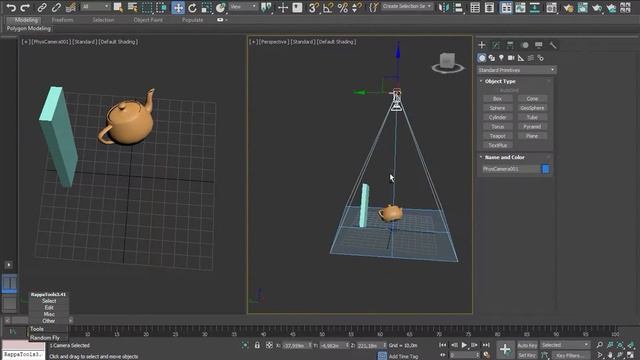
Task: Create a Teapot primitive
Action: pyautogui.click(x=497, y=136)
